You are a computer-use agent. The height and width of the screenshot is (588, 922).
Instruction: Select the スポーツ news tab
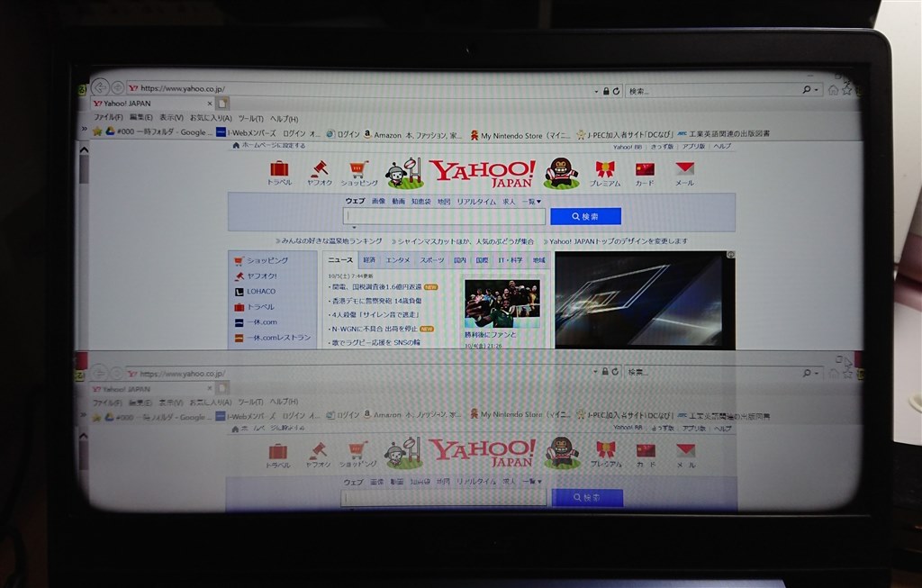click(432, 260)
